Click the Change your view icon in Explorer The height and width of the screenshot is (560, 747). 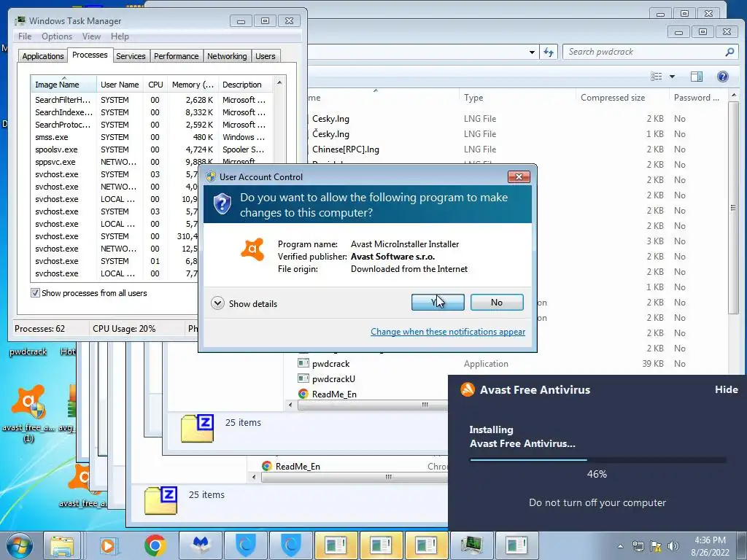coord(657,76)
